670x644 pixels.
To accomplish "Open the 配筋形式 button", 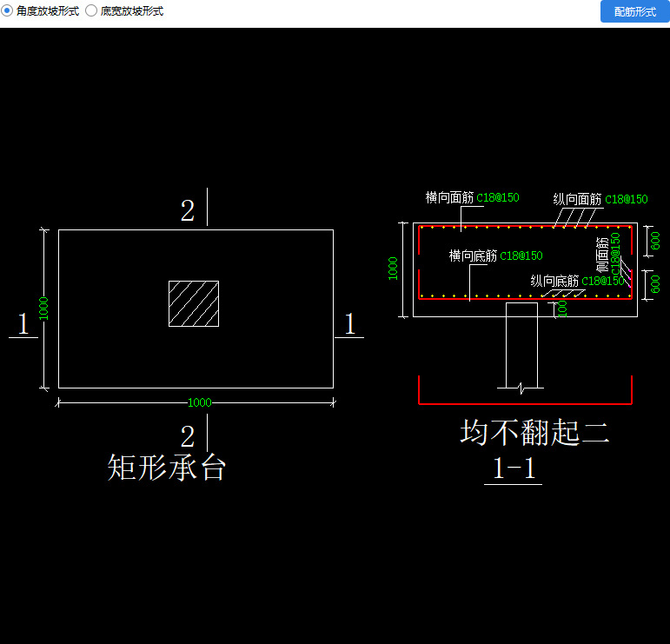I will pos(634,11).
